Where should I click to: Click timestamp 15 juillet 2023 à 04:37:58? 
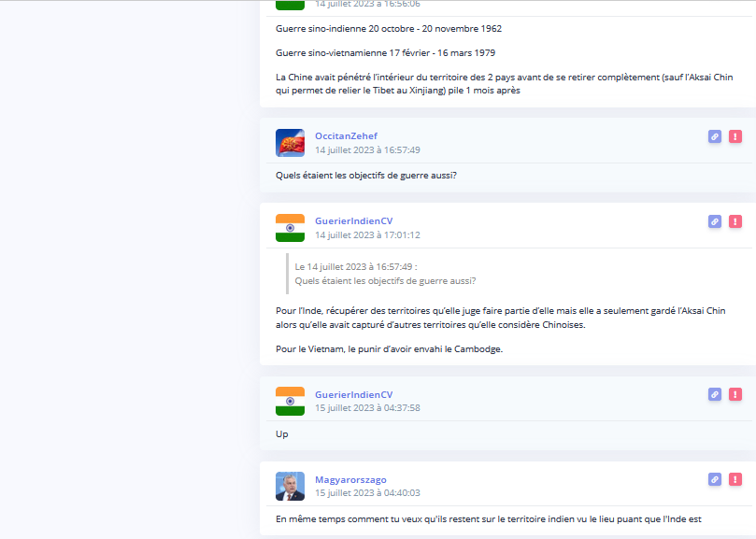point(367,408)
